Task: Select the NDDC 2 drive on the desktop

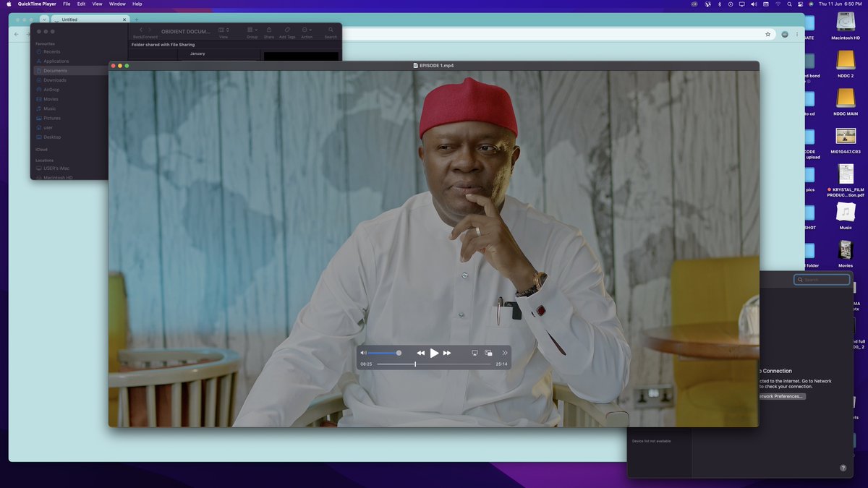Action: tap(846, 59)
